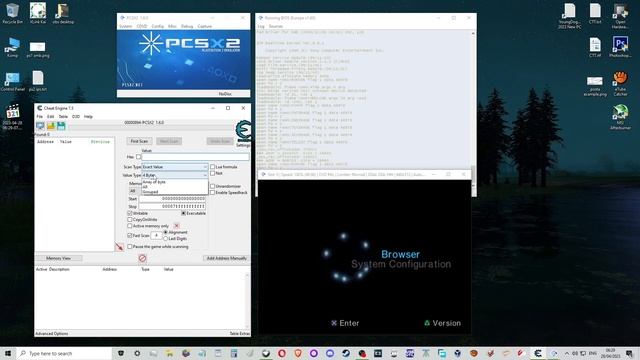Enable Pause the game while scanning
The image size is (640, 360).
click(x=130, y=247)
